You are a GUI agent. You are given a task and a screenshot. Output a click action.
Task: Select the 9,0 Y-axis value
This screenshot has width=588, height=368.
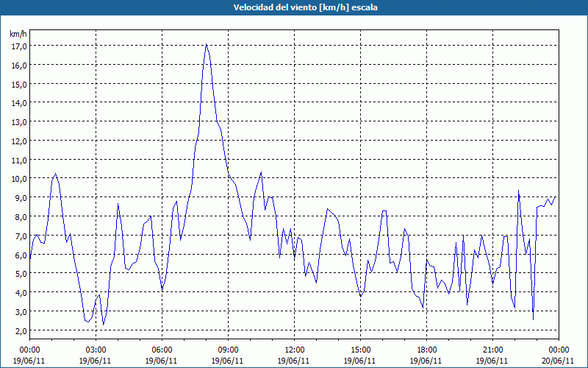(21, 198)
